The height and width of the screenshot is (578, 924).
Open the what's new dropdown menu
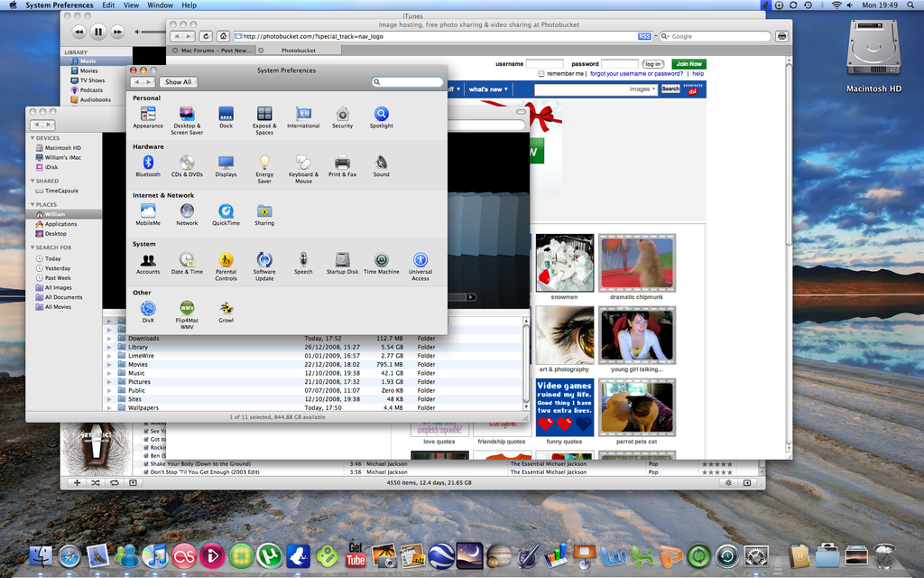(x=488, y=89)
